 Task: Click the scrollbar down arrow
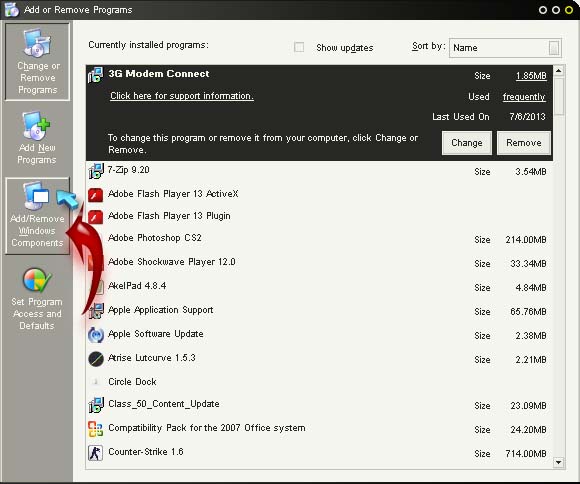point(558,463)
